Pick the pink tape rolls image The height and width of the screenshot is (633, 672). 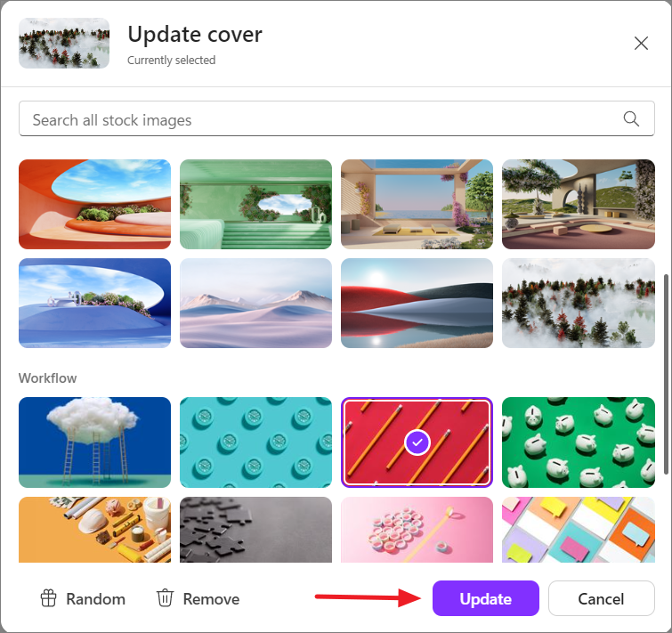[417, 530]
